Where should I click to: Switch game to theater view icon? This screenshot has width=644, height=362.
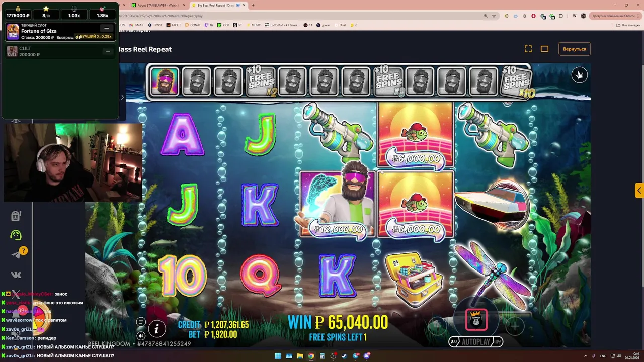click(544, 49)
